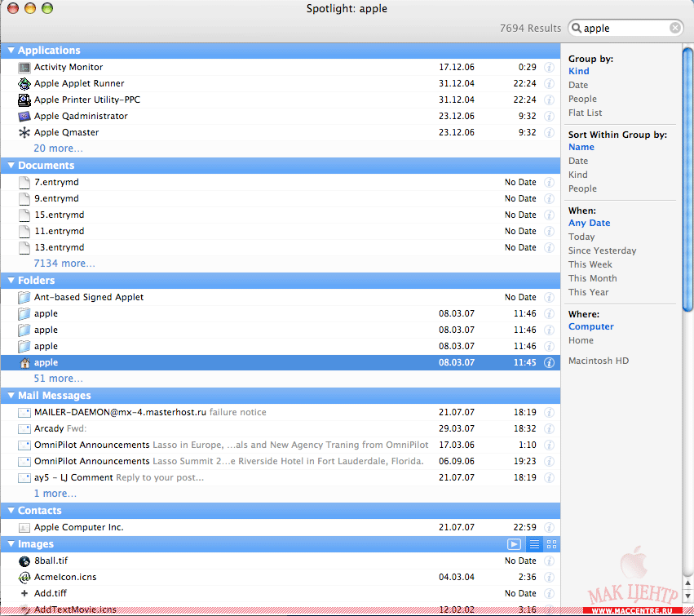Screen dimensions: 694x616
Task: Show 20 more applications
Action: 58,148
